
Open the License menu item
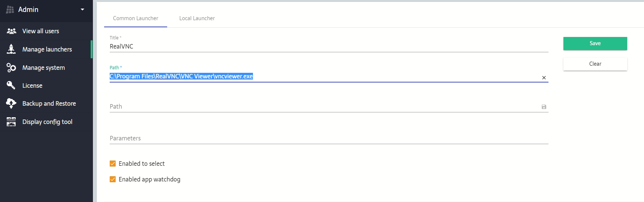coord(32,86)
